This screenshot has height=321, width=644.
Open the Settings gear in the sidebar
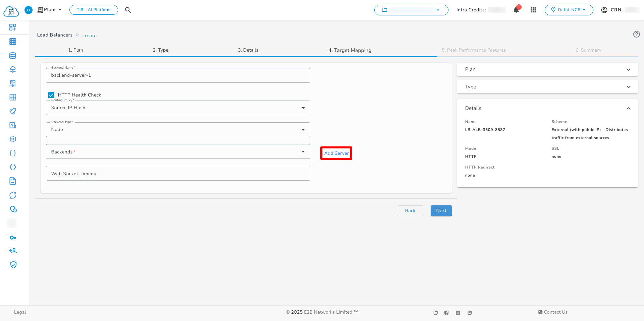12,139
